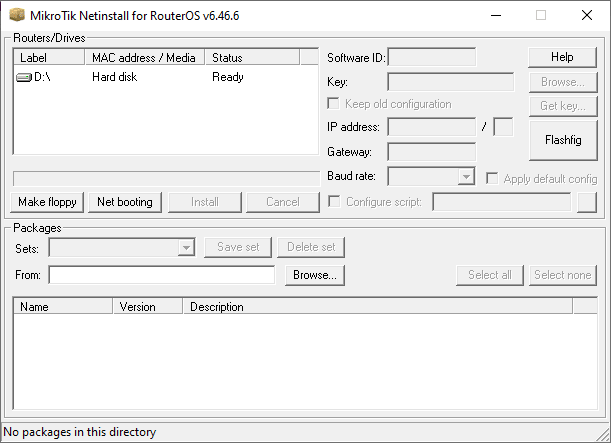Viewport: 611px width, 443px height.
Task: Click the script browse button beside Configure script field
Action: (587, 202)
